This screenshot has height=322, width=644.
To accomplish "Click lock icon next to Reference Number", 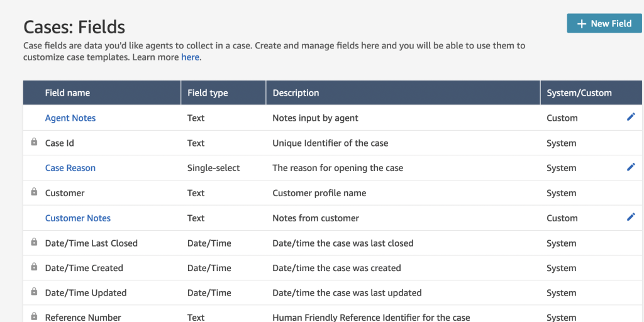I will [35, 316].
